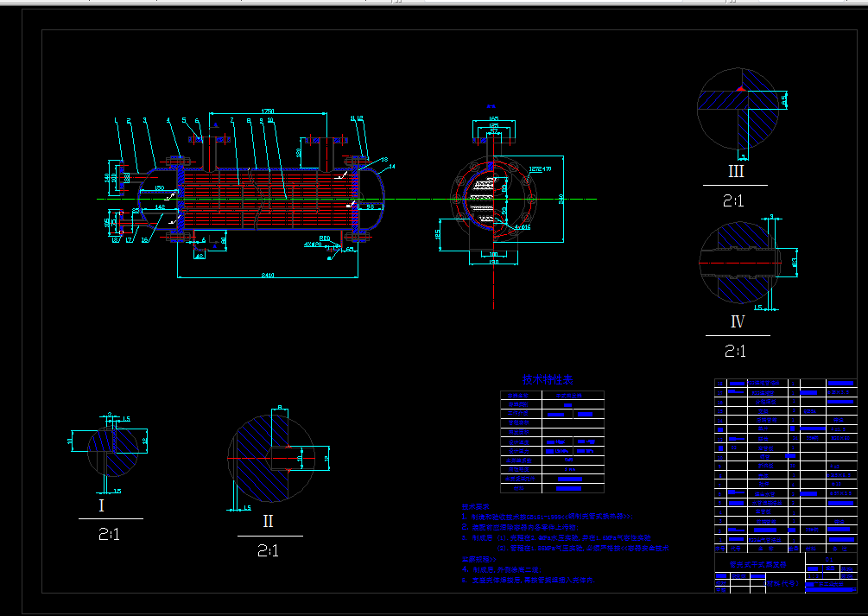The height and width of the screenshot is (616, 868).
Task: Select callout number 5 near top nozzle
Action: (184, 120)
